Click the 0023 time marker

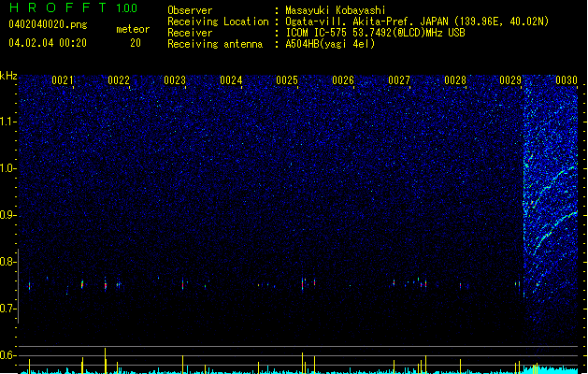tap(175, 80)
